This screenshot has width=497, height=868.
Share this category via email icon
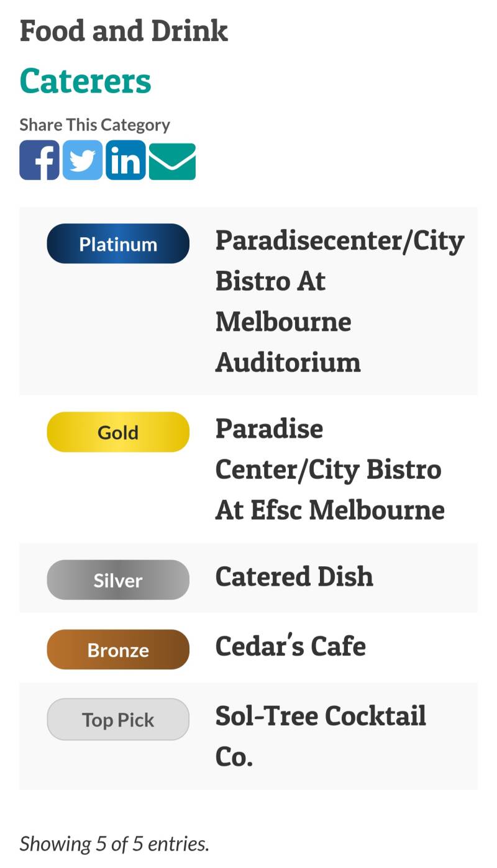(x=172, y=161)
